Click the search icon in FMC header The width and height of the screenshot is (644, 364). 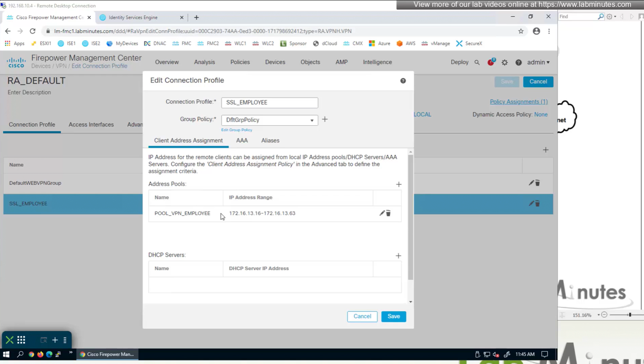point(477,62)
